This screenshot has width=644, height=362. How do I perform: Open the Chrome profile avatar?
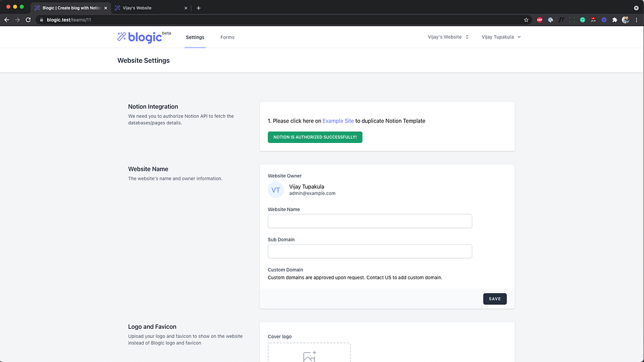625,20
